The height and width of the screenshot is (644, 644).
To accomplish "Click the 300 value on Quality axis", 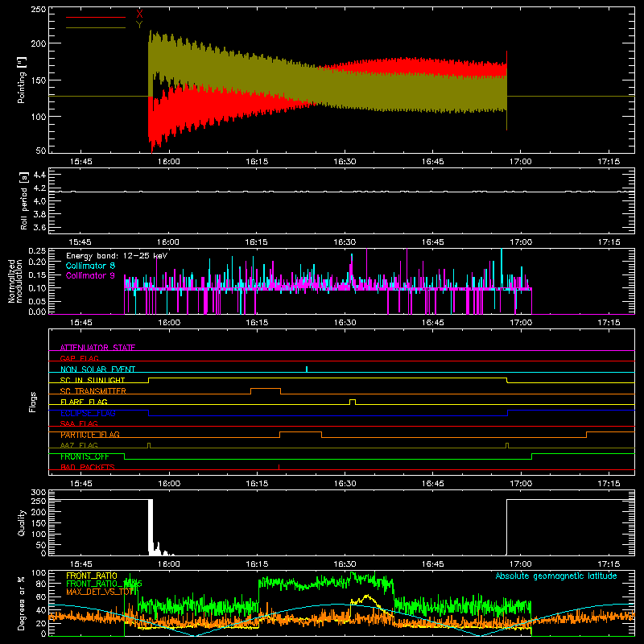I will click(x=39, y=493).
